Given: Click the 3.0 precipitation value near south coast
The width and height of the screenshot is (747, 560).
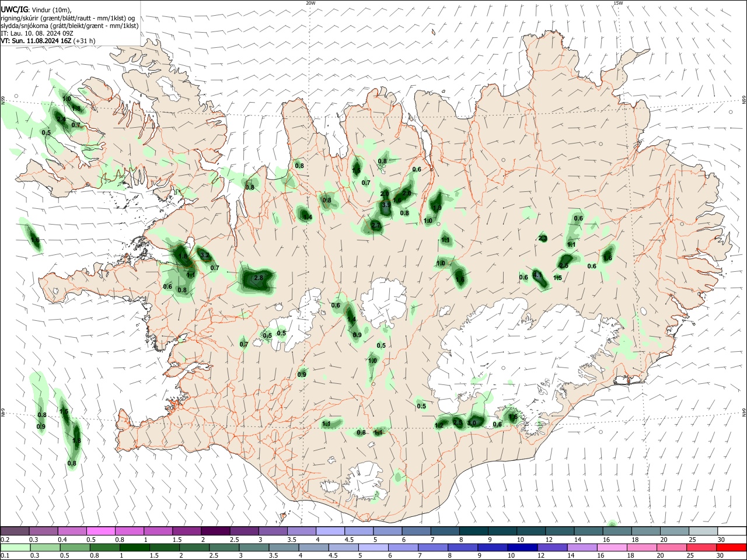Looking at the screenshot, I should coord(472,423).
